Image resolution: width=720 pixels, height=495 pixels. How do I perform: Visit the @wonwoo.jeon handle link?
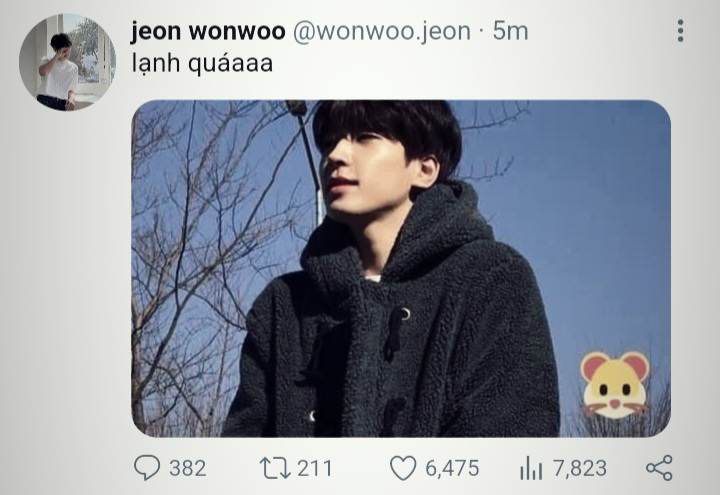[x=382, y=31]
